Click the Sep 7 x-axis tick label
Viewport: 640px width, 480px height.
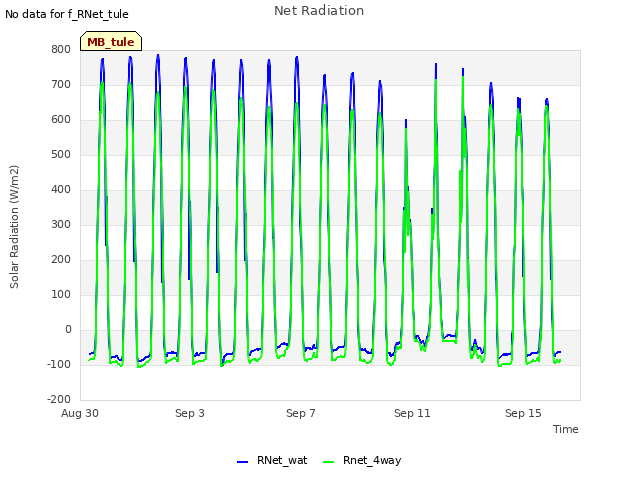tap(301, 413)
